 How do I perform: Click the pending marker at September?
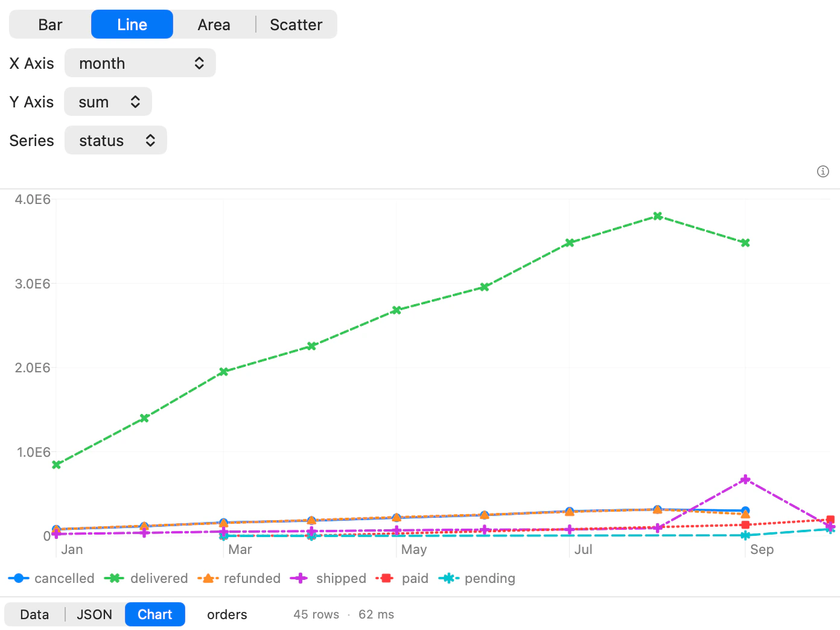(745, 535)
